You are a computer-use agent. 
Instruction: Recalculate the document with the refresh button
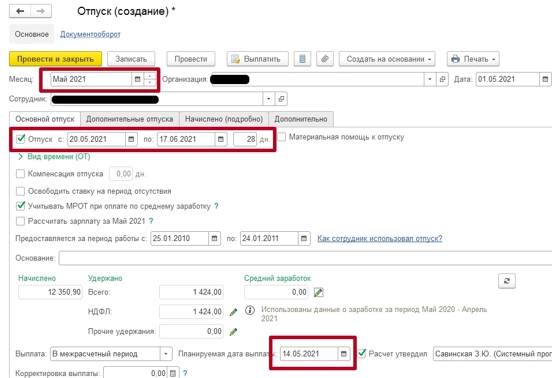pyautogui.click(x=507, y=281)
